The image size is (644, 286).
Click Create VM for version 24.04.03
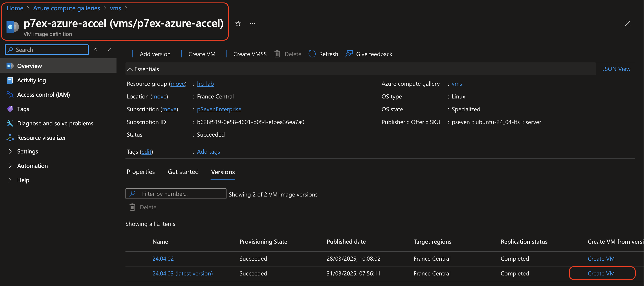tap(601, 273)
